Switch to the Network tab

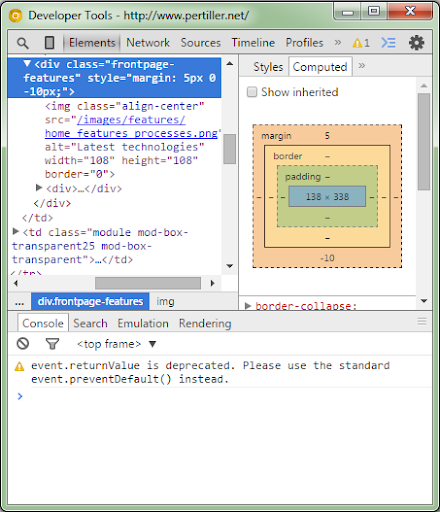click(x=148, y=43)
